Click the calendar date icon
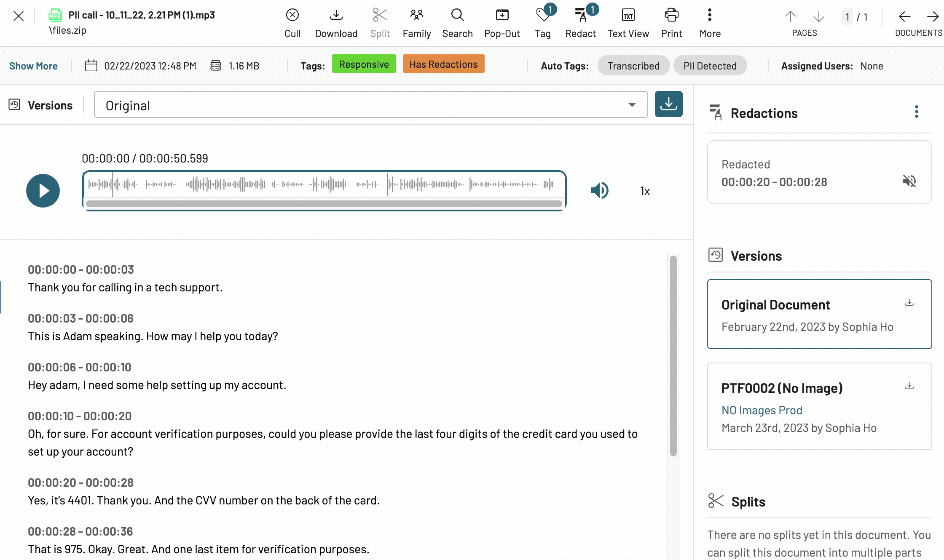The image size is (944, 560). [x=91, y=66]
